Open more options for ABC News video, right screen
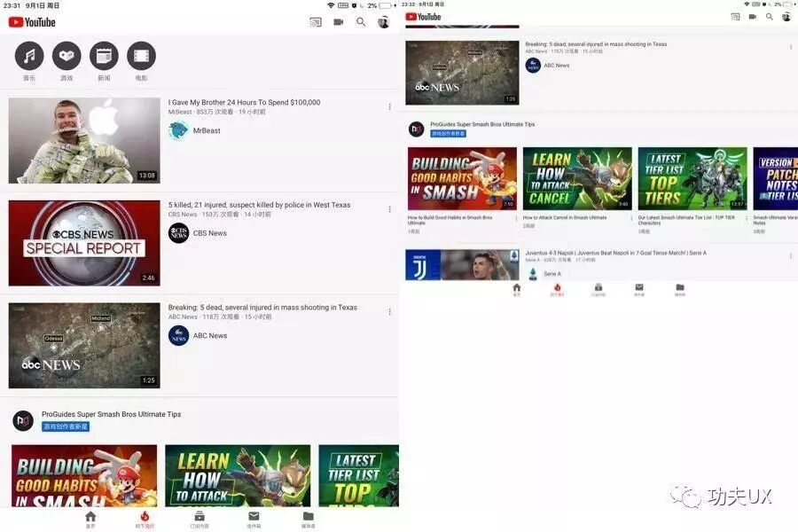This screenshot has width=798, height=532. click(791, 47)
